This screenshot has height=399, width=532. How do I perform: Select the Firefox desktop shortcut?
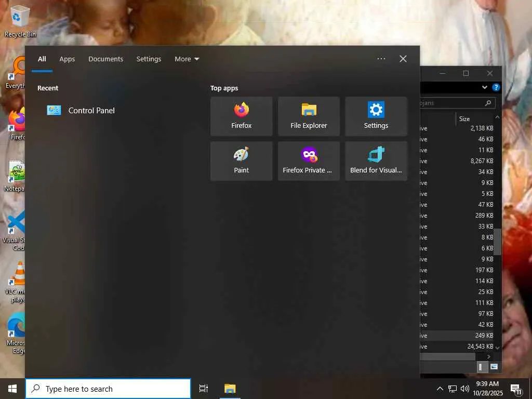point(16,124)
